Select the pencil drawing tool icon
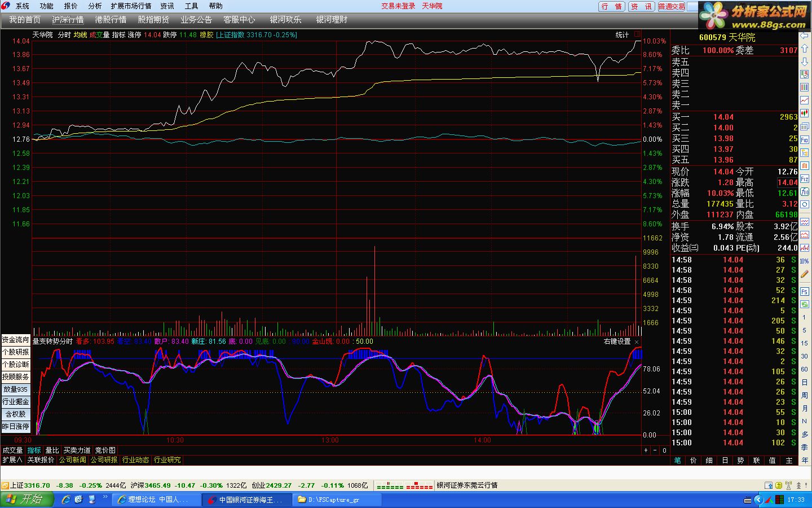Viewport: 812px width, 508px height. click(x=805, y=275)
